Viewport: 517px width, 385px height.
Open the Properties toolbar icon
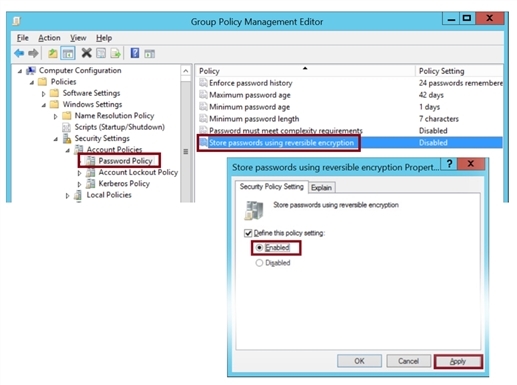click(x=101, y=53)
